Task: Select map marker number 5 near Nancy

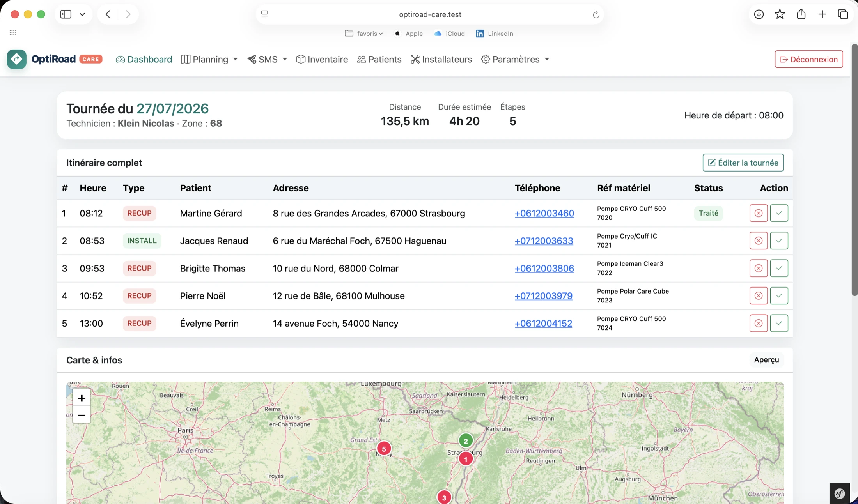Action: pyautogui.click(x=384, y=449)
